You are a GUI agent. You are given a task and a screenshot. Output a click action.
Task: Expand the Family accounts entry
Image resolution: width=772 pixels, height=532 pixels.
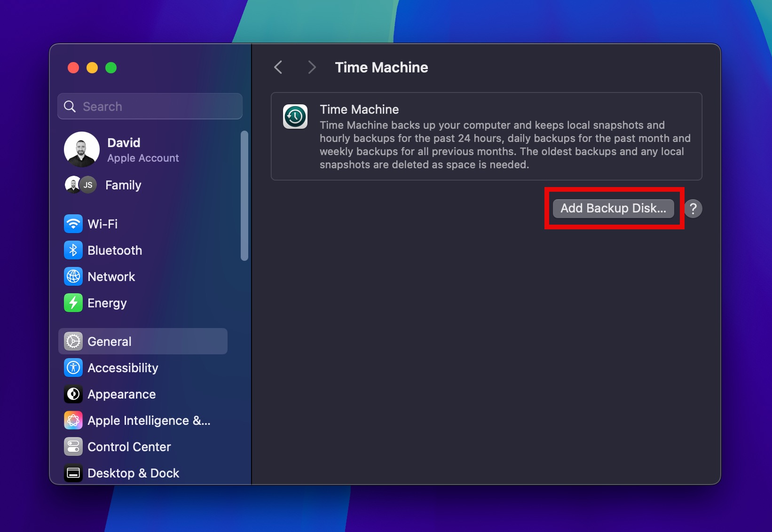pyautogui.click(x=123, y=185)
